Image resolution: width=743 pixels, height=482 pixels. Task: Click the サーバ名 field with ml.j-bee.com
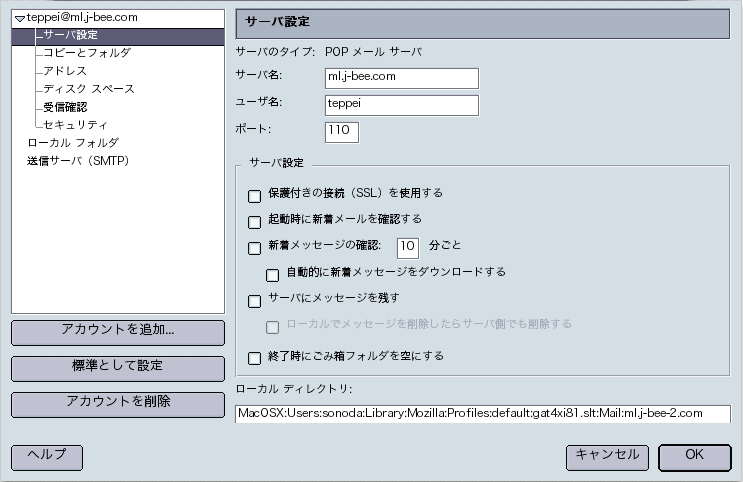pyautogui.click(x=402, y=78)
